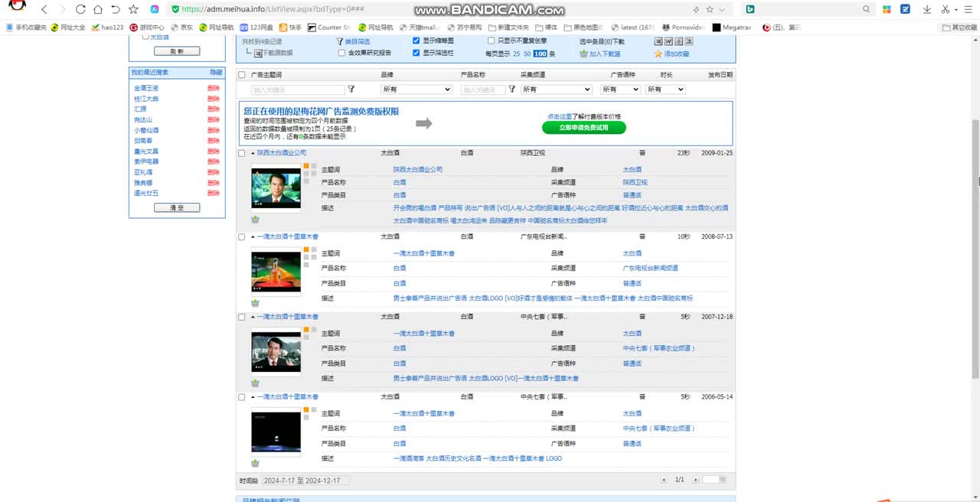Open the browser scissors screenshot tool

pyautogui.click(x=946, y=9)
